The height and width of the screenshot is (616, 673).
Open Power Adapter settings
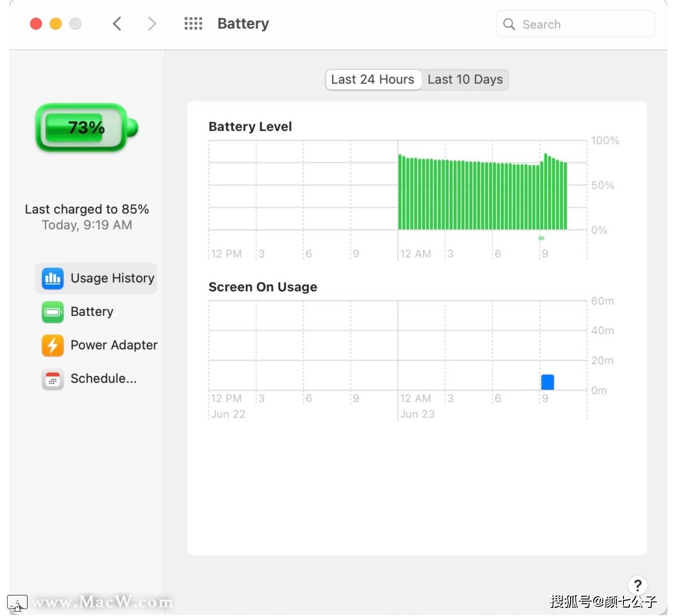(x=114, y=345)
